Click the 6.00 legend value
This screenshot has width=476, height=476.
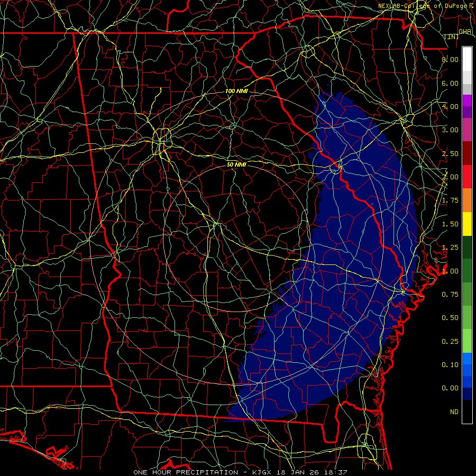coord(450,83)
